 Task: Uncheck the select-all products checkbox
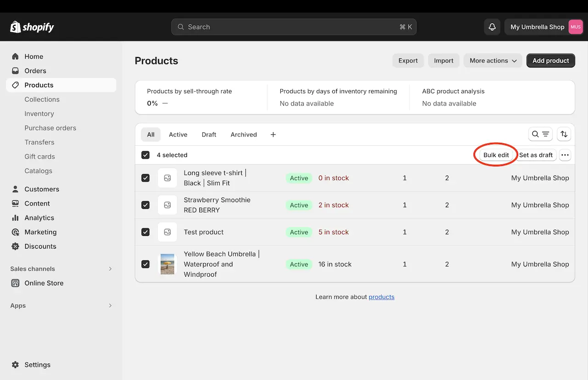pyautogui.click(x=146, y=155)
